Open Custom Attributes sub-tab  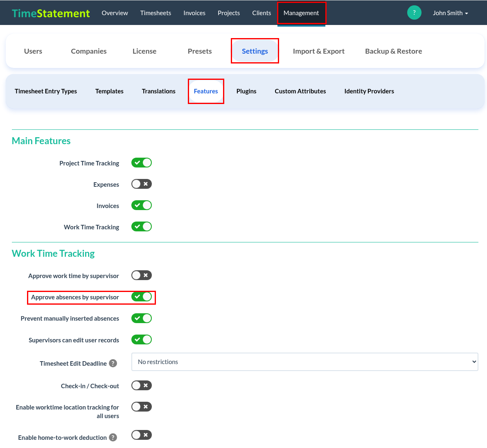click(x=300, y=91)
